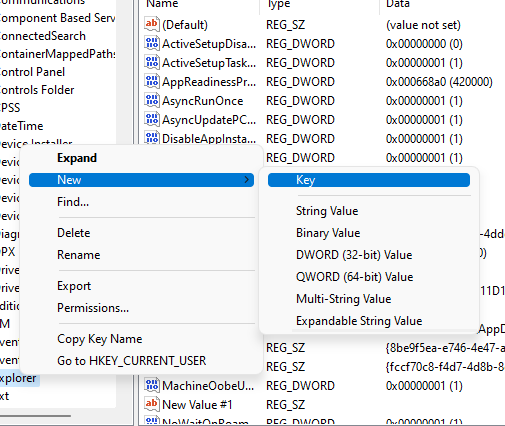This screenshot has height=426, width=505.
Task: Click the New Value #1 string icon
Action: click(152, 405)
